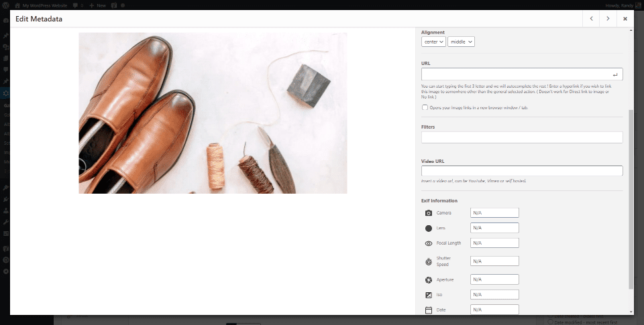Edit the Date exif value field
Image resolution: width=644 pixels, height=325 pixels.
(494, 310)
